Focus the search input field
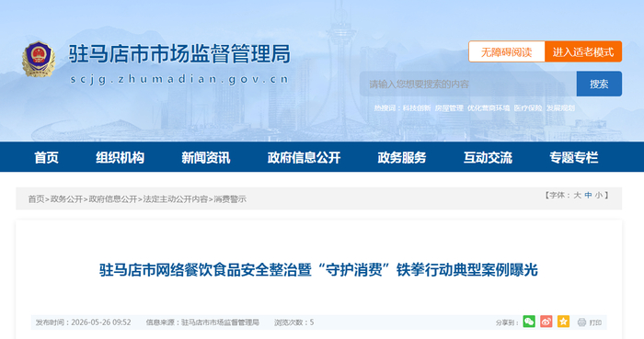This screenshot has width=644, height=339. pos(468,84)
